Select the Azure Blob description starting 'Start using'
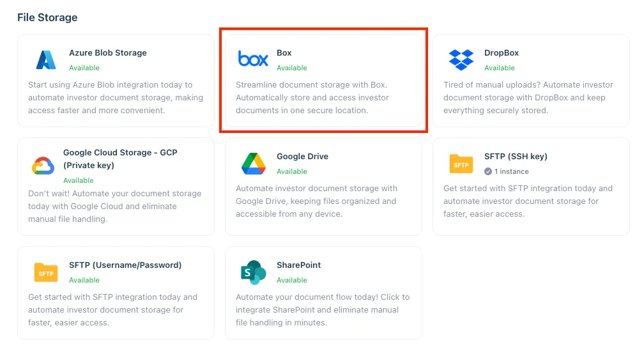The height and width of the screenshot is (351, 644). [x=116, y=97]
